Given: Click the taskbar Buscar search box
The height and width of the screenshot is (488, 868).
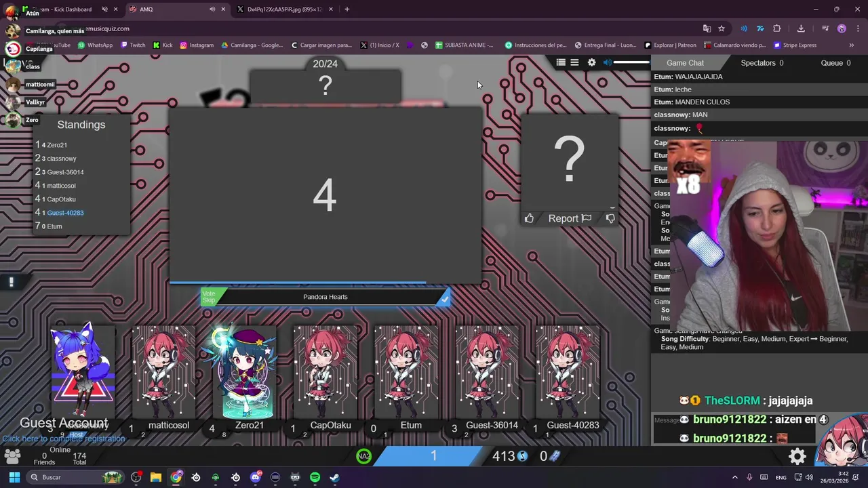Looking at the screenshot, I should pyautogui.click(x=76, y=477).
